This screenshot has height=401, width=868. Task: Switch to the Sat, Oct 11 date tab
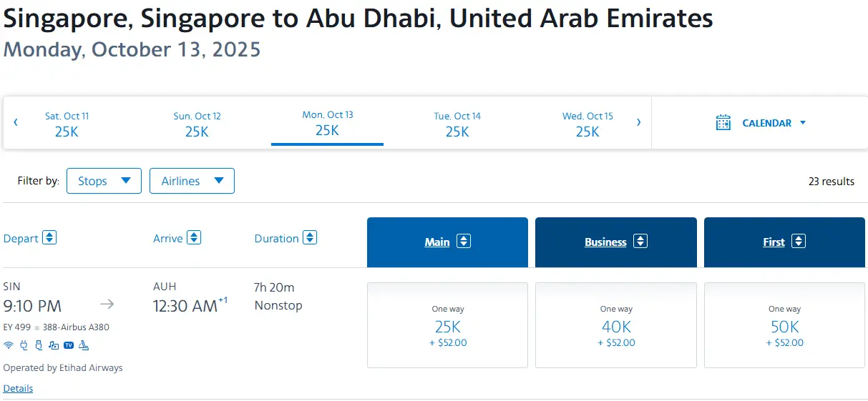(x=67, y=124)
